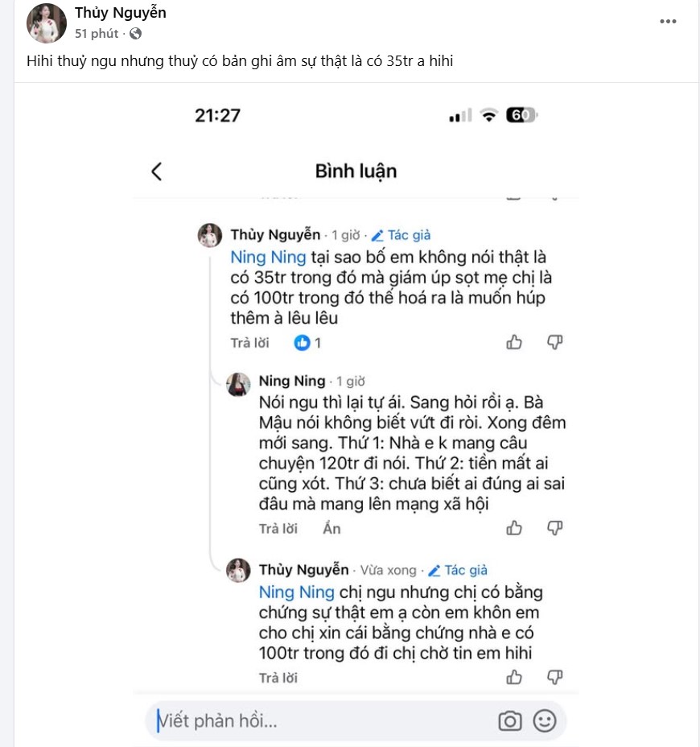The image size is (700, 747).
Task: Tap the camera icon in reply box
Action: (510, 720)
